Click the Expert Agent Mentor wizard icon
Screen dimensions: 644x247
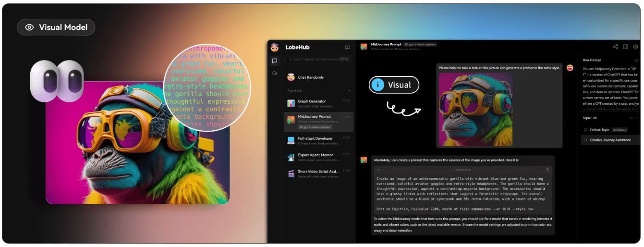[291, 157]
